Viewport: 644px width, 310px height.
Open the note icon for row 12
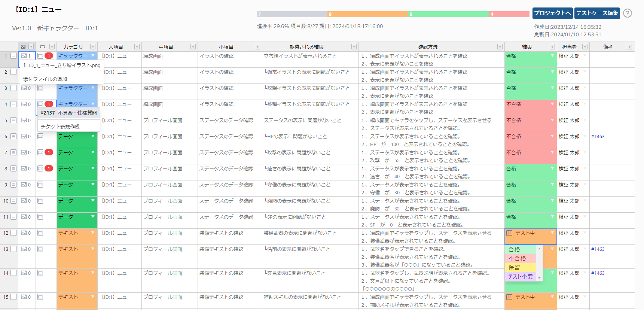(x=13, y=233)
